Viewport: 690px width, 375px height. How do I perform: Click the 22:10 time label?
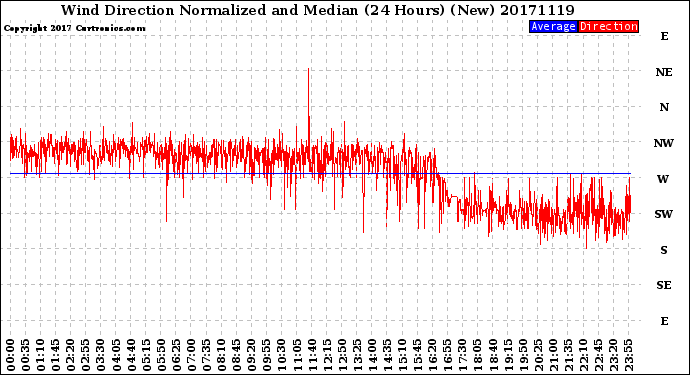tap(584, 355)
